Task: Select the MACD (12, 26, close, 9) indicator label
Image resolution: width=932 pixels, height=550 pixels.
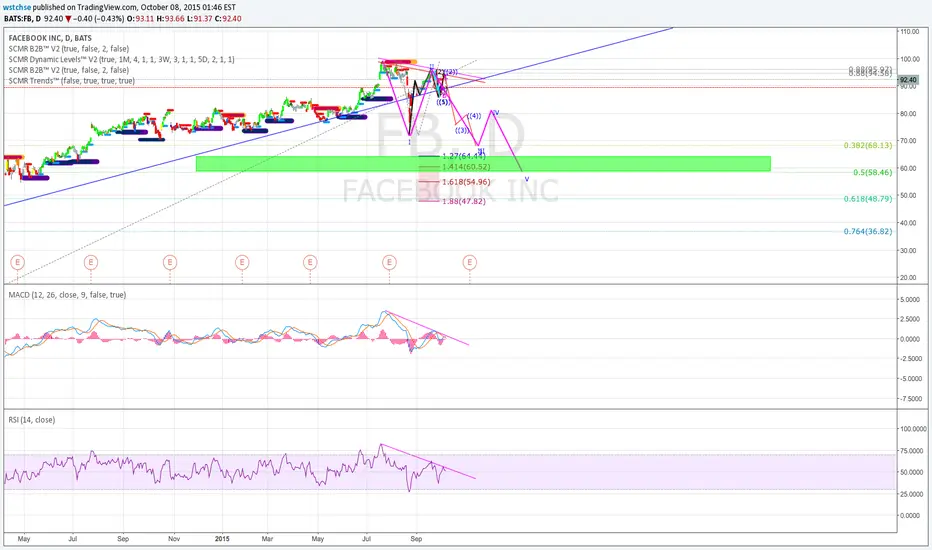Action: [x=67, y=295]
